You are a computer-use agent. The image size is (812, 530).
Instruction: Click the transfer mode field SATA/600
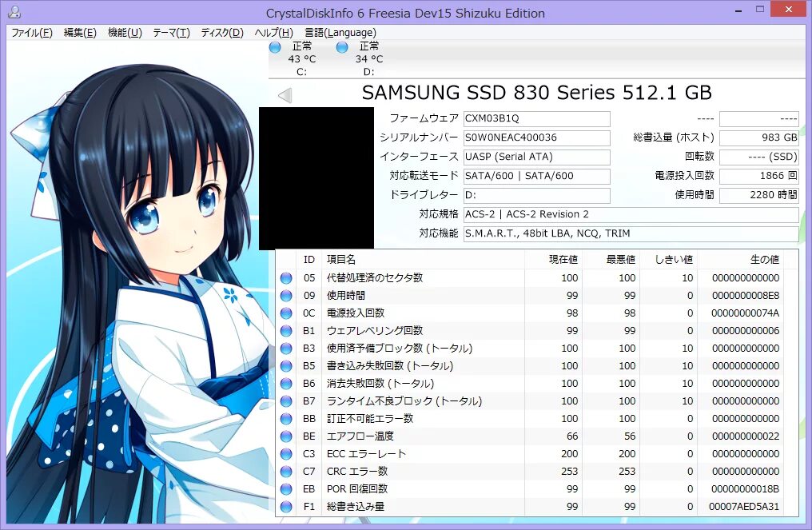coord(536,176)
